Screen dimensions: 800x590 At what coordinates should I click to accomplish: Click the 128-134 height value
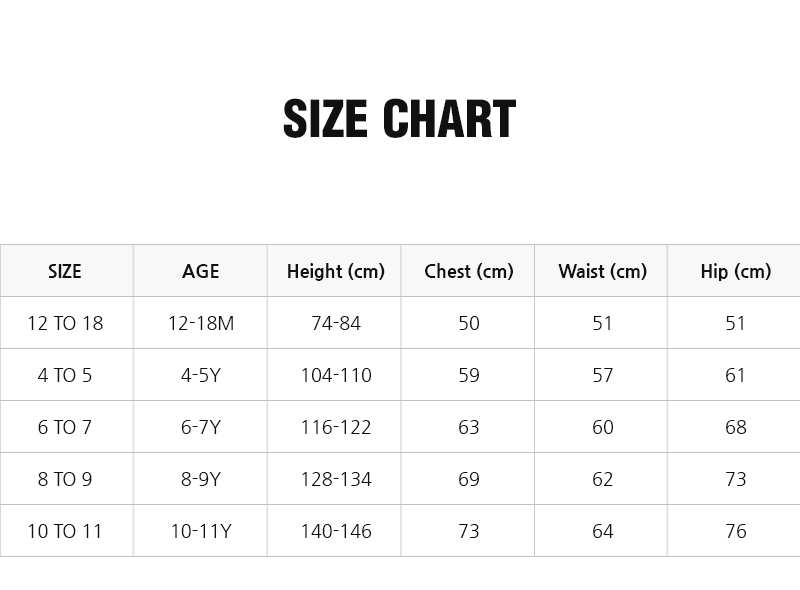pyautogui.click(x=336, y=479)
